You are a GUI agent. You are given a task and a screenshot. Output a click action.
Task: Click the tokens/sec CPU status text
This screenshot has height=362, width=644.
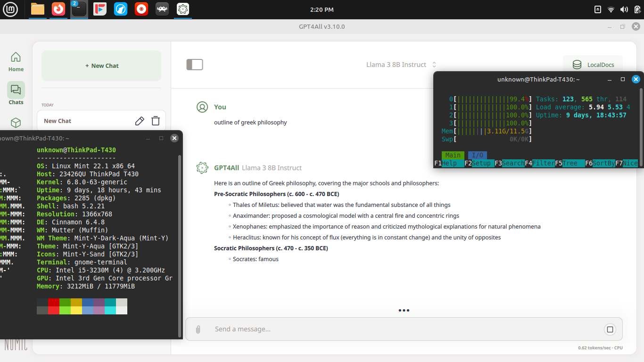[600, 348]
